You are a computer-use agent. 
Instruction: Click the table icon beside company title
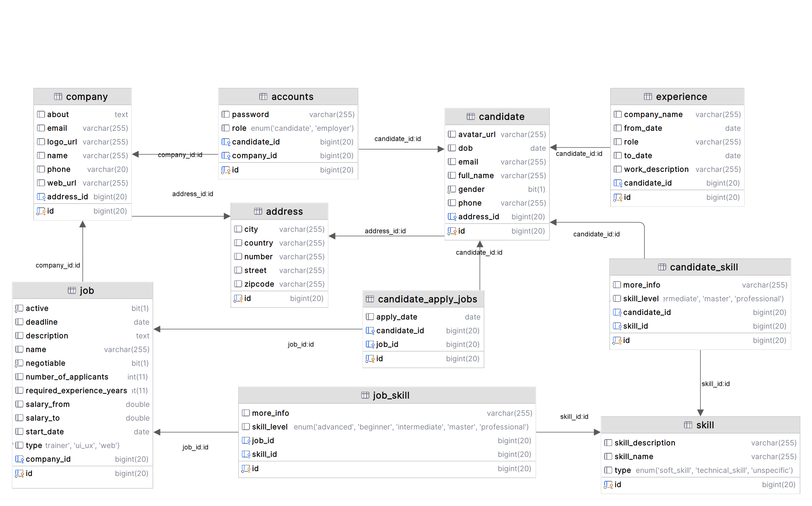(58, 97)
